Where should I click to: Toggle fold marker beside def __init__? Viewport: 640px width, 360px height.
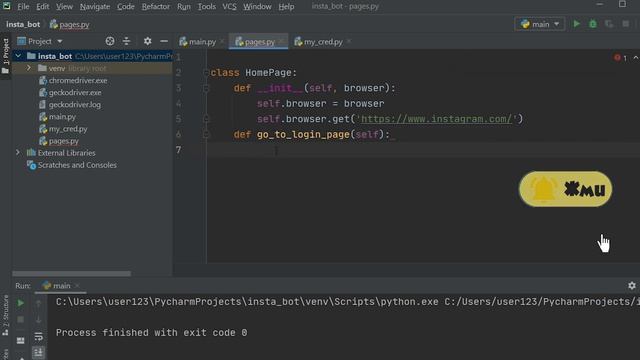tap(206, 88)
